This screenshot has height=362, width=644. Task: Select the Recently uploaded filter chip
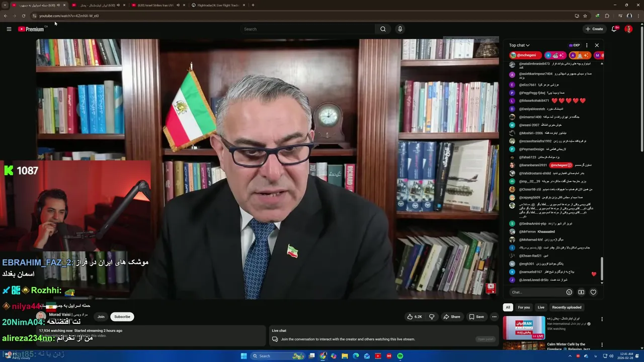pyautogui.click(x=567, y=307)
